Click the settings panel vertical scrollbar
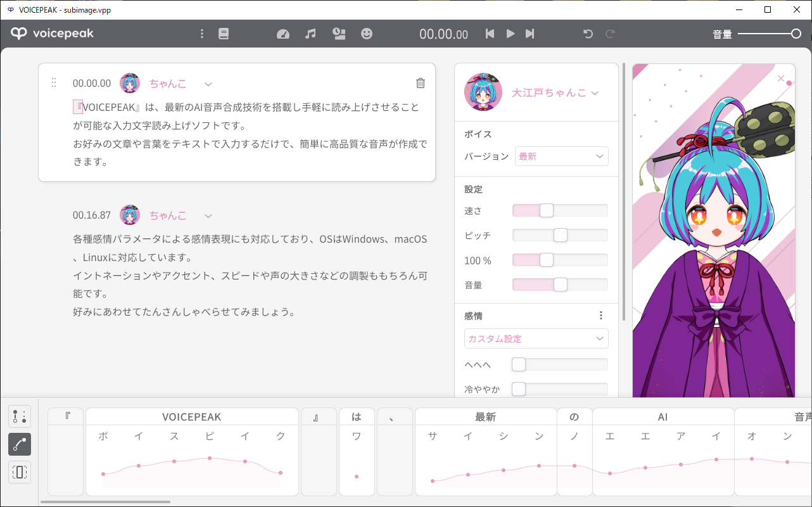The width and height of the screenshot is (812, 507). [625, 190]
